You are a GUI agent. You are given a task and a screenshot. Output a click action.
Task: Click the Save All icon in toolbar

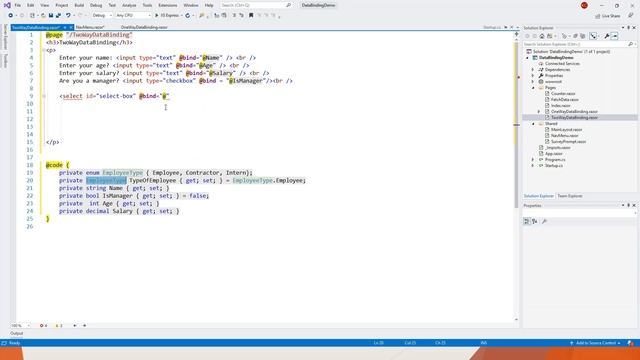58,16
